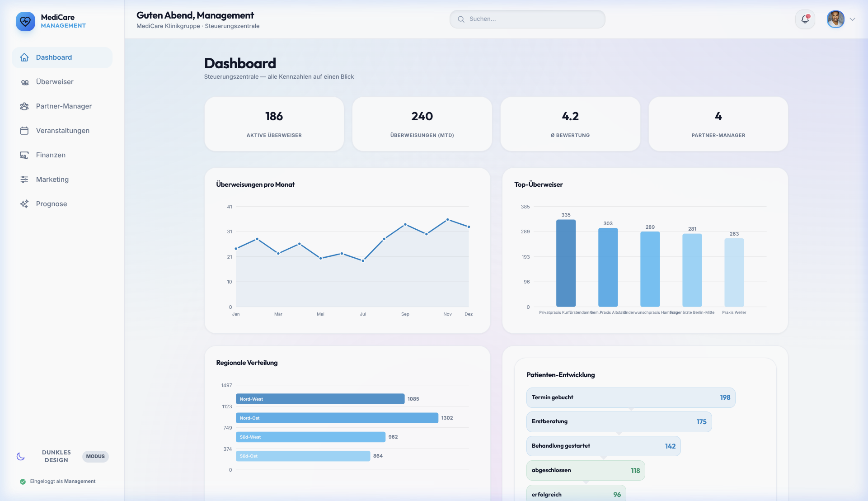Click the Dashboard home icon

click(24, 57)
